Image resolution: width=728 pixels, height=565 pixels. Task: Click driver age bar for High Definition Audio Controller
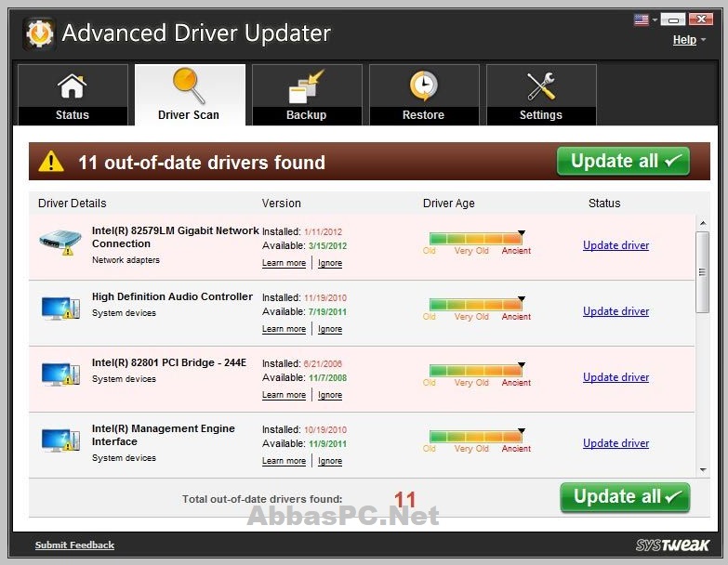[475, 304]
